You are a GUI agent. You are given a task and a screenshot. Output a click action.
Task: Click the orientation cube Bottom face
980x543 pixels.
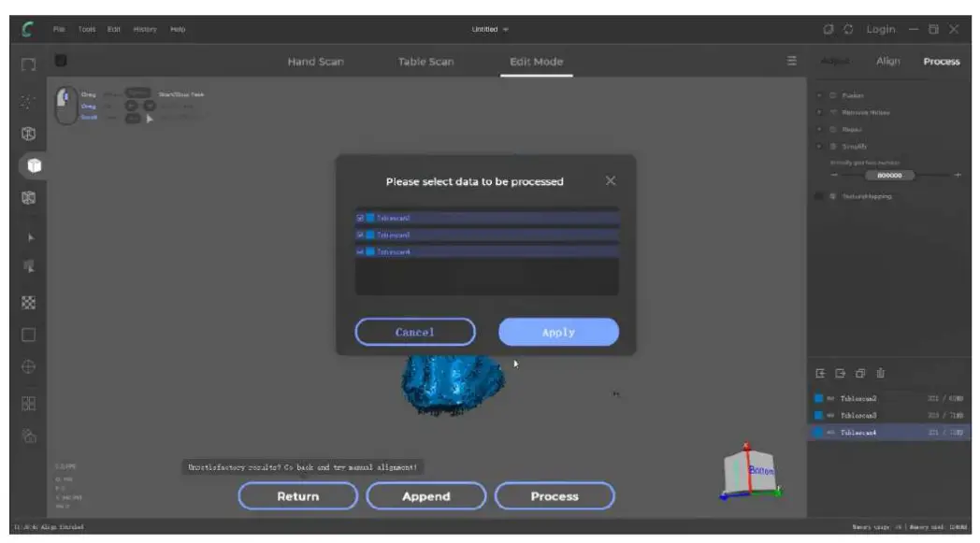click(760, 470)
